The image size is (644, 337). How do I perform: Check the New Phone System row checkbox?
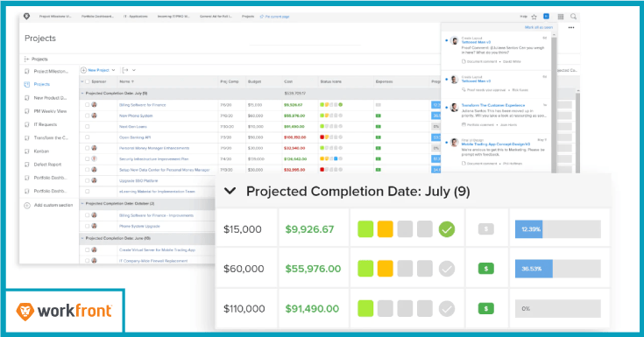[x=87, y=116]
